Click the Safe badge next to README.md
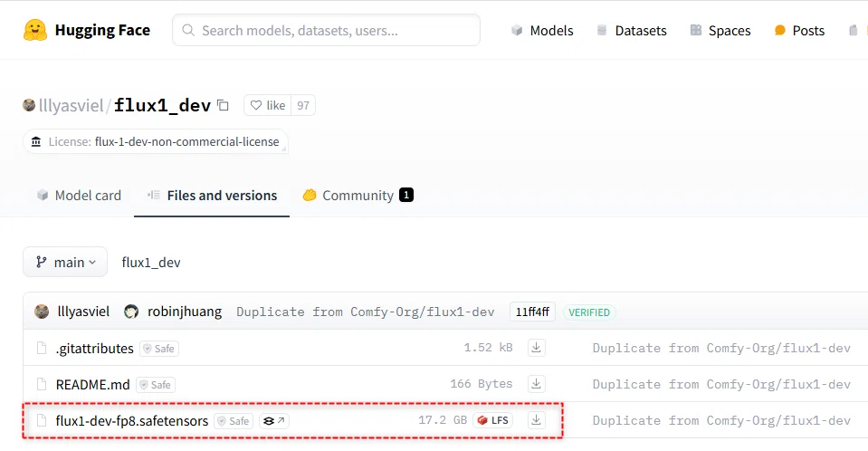 click(156, 385)
